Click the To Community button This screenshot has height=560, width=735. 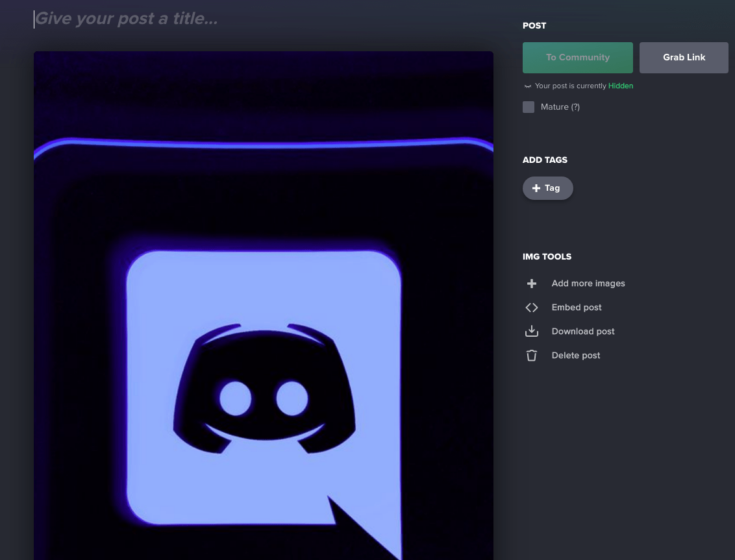coord(577,57)
